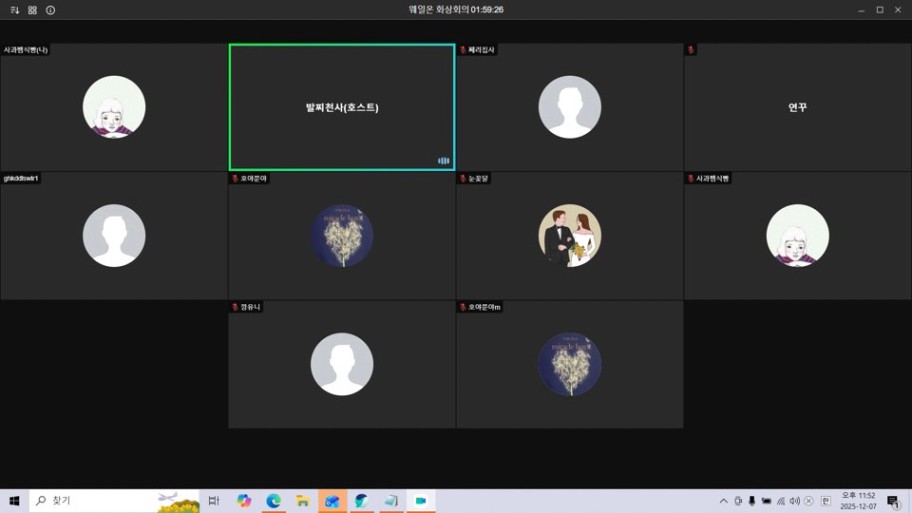Click muted mic icon in 연꾸 tile
Viewport: 912px width, 513px height.
691,50
